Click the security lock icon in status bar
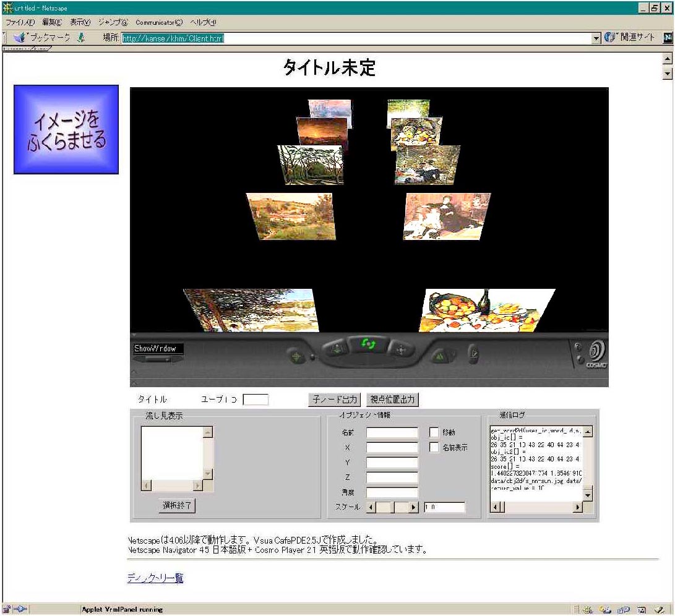This screenshot has height=616, width=675. pyautogui.click(x=7, y=609)
